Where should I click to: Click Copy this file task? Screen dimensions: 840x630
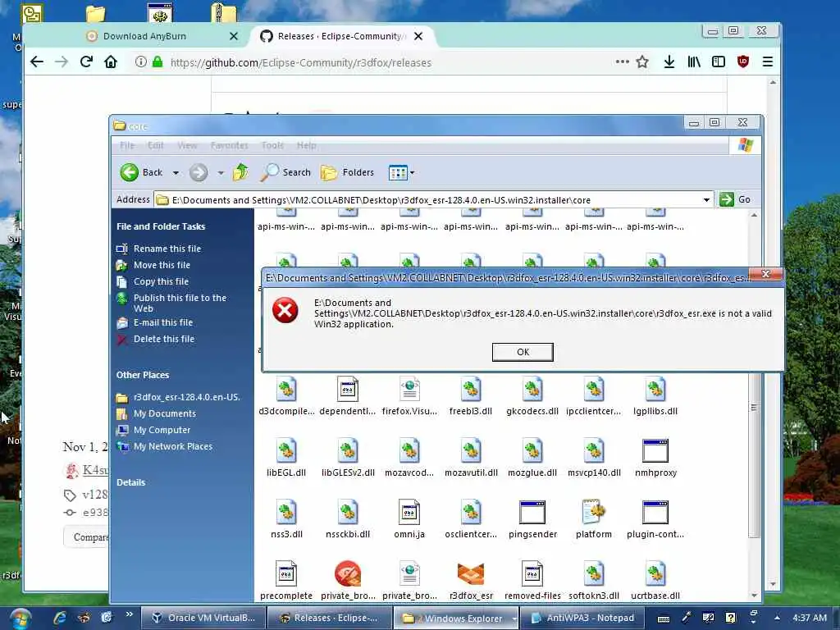click(161, 281)
